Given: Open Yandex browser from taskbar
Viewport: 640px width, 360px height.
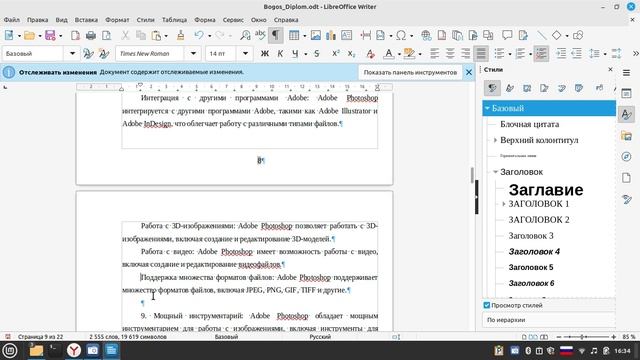Looking at the screenshot, I should [73, 350].
